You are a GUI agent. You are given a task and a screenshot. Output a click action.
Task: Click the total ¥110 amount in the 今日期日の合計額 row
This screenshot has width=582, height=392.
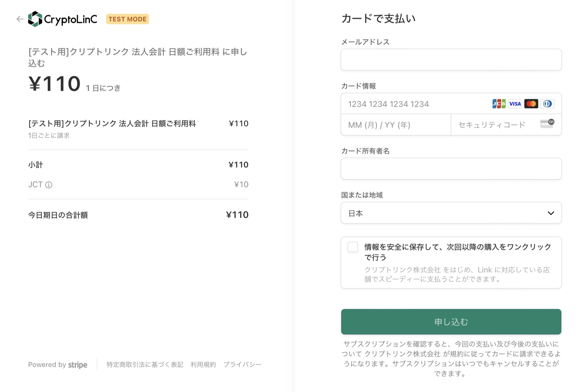(237, 215)
